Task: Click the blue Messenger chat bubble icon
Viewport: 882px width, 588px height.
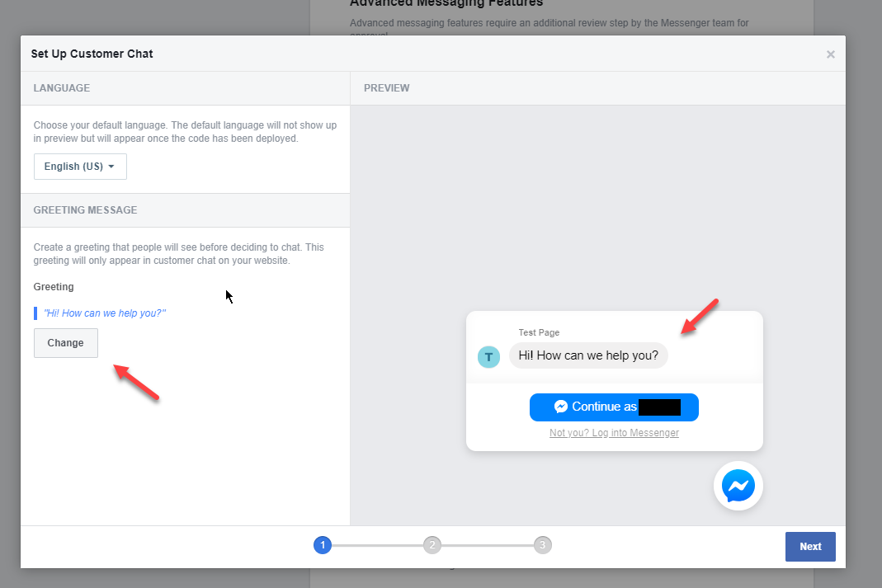Action: pyautogui.click(x=737, y=486)
